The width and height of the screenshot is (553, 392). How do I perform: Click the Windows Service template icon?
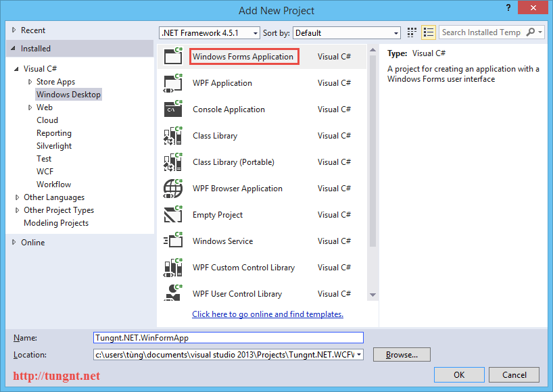click(173, 241)
